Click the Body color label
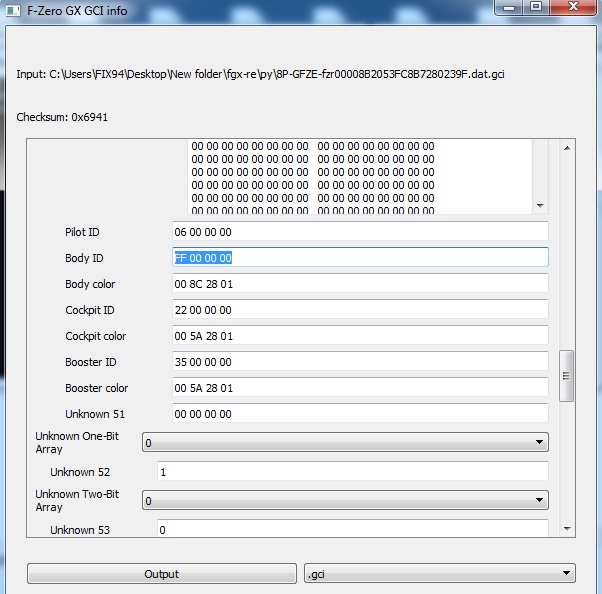Image resolution: width=602 pixels, height=594 pixels. coord(90,284)
